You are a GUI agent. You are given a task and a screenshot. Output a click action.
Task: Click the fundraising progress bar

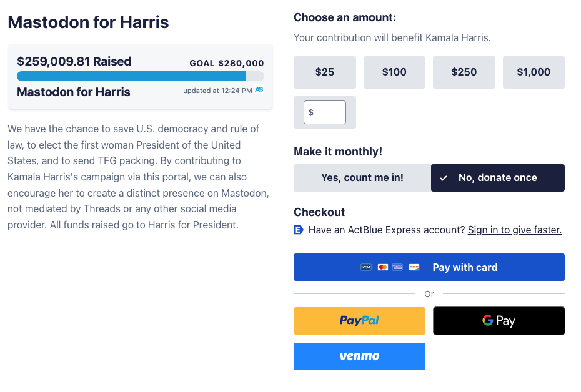click(x=140, y=76)
